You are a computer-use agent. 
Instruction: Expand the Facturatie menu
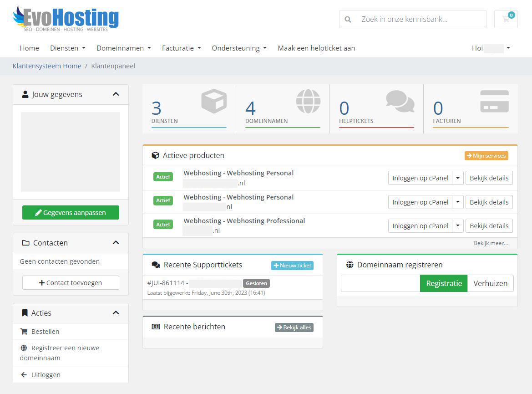[181, 48]
